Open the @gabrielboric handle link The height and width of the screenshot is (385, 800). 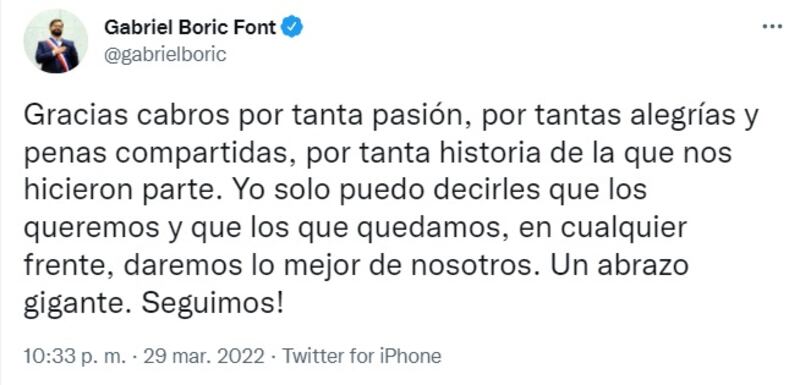[165, 54]
